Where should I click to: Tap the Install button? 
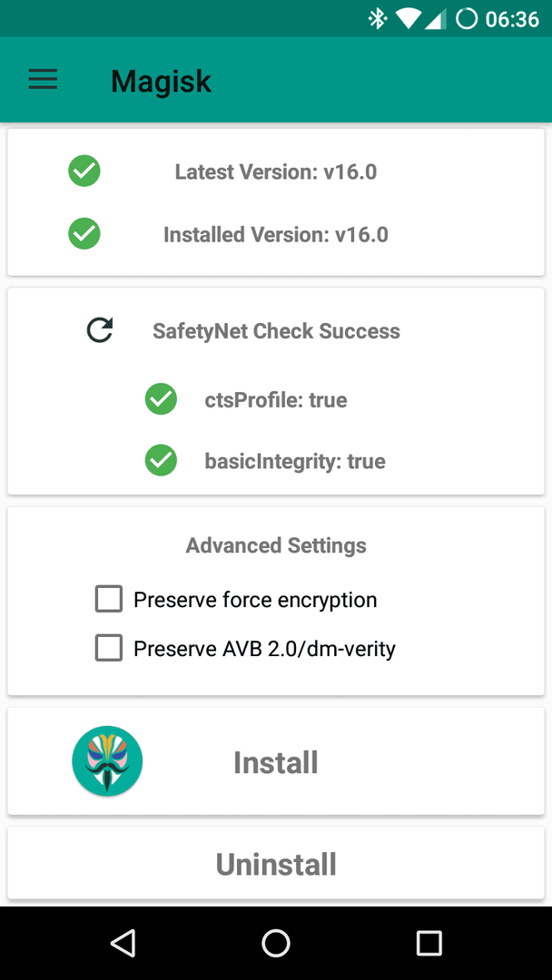click(x=276, y=761)
